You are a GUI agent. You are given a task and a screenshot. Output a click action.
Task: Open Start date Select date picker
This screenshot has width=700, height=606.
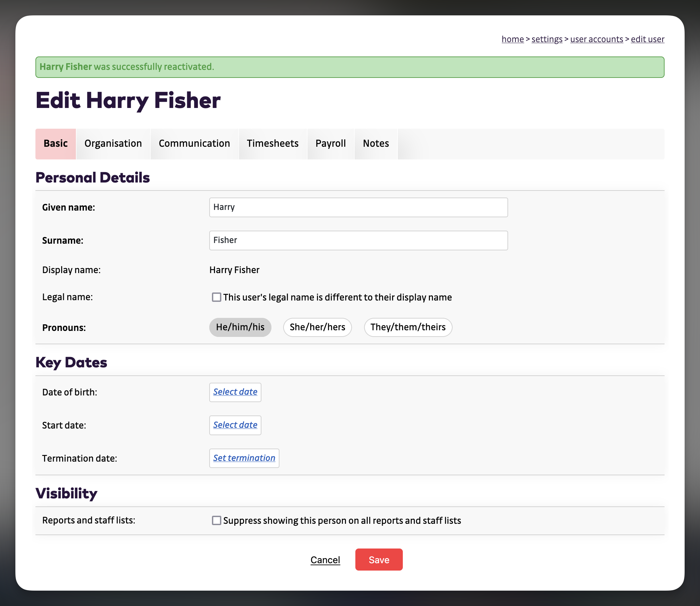click(235, 425)
